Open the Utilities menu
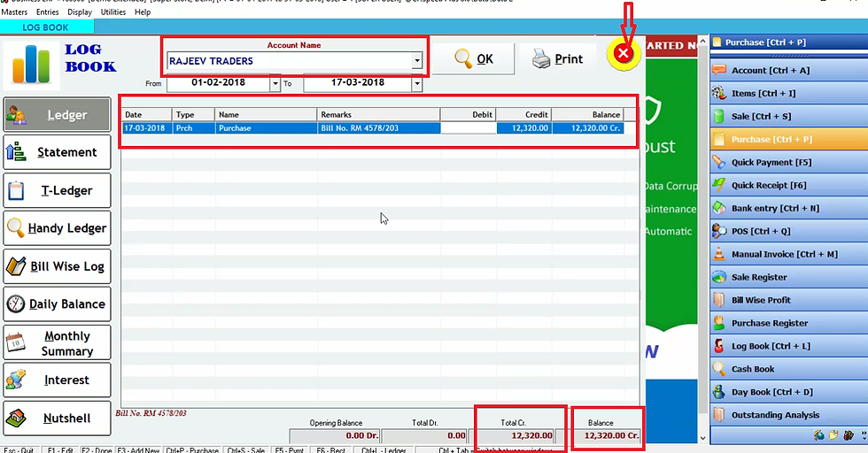The height and width of the screenshot is (453, 868). (x=113, y=12)
